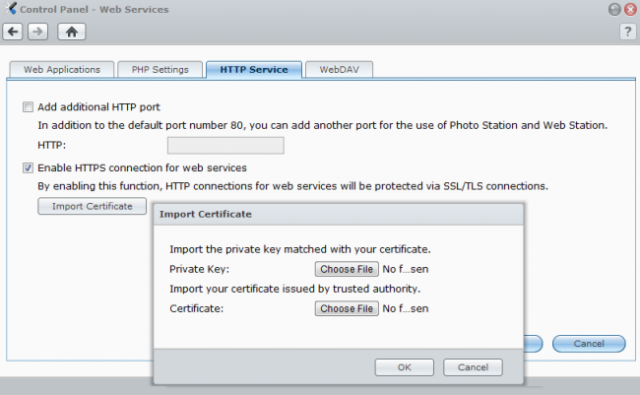Uncheck Enable HTTPS connection for web services
Screen dimensions: 640x395
[28, 168]
